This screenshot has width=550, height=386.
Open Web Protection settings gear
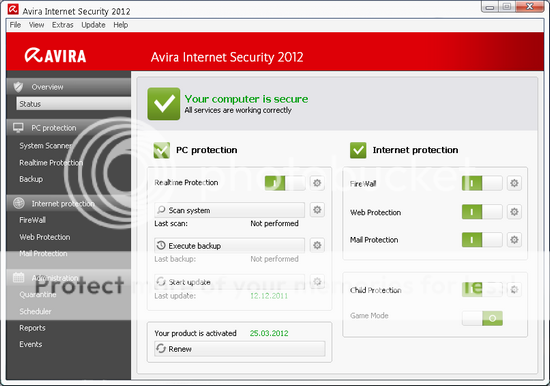514,212
